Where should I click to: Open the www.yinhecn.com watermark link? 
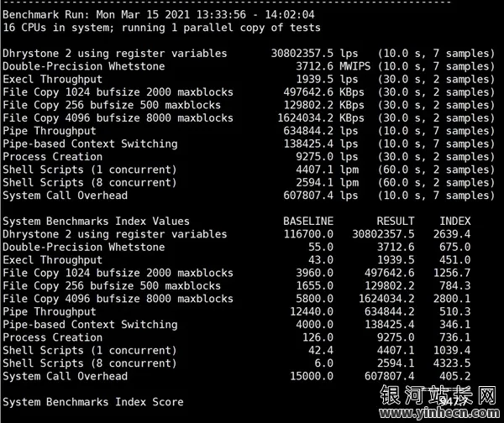pos(439,413)
